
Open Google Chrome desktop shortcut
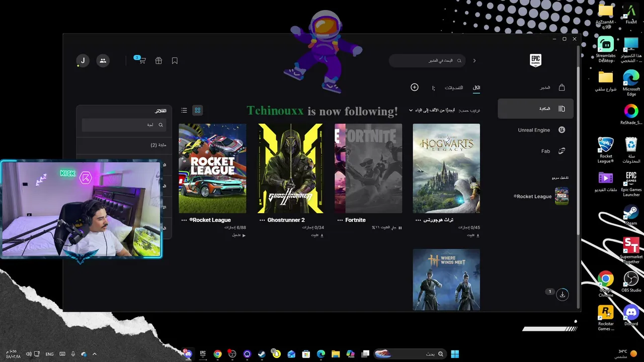[x=606, y=284]
